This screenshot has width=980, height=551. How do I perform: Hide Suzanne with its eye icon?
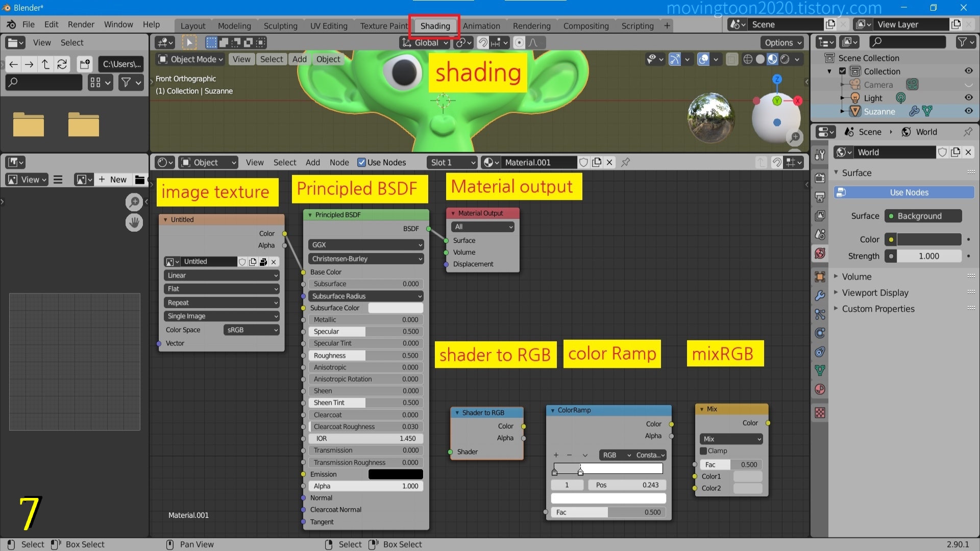pos(968,111)
